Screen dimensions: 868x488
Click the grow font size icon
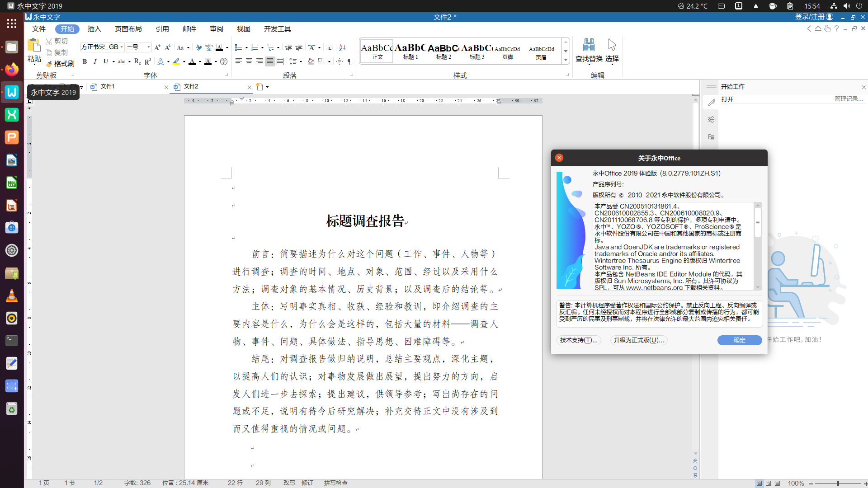point(157,47)
